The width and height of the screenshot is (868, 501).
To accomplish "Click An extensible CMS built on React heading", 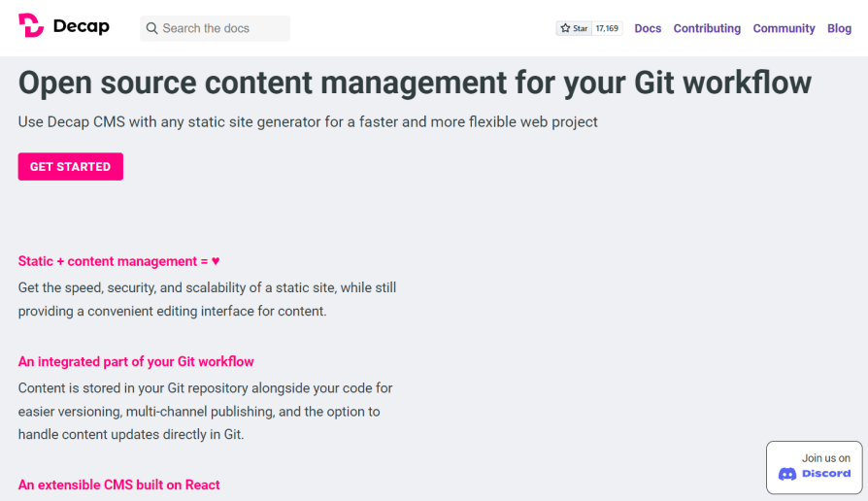I will [x=119, y=484].
